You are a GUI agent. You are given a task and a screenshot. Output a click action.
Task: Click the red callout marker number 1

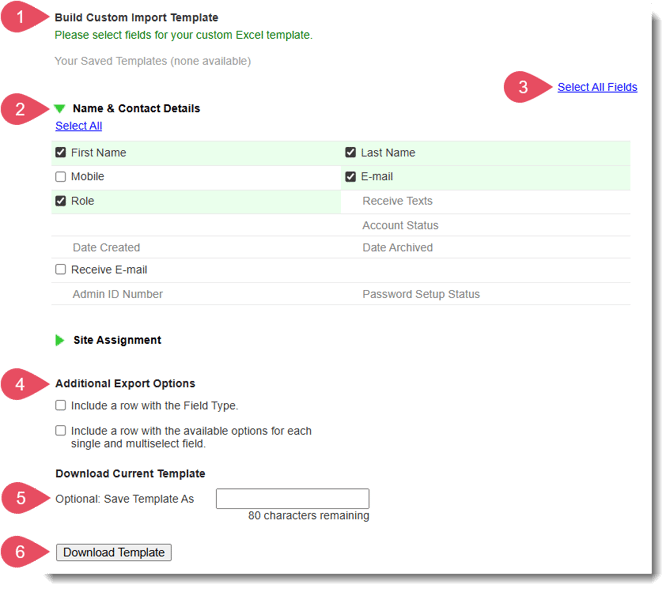pos(19,18)
